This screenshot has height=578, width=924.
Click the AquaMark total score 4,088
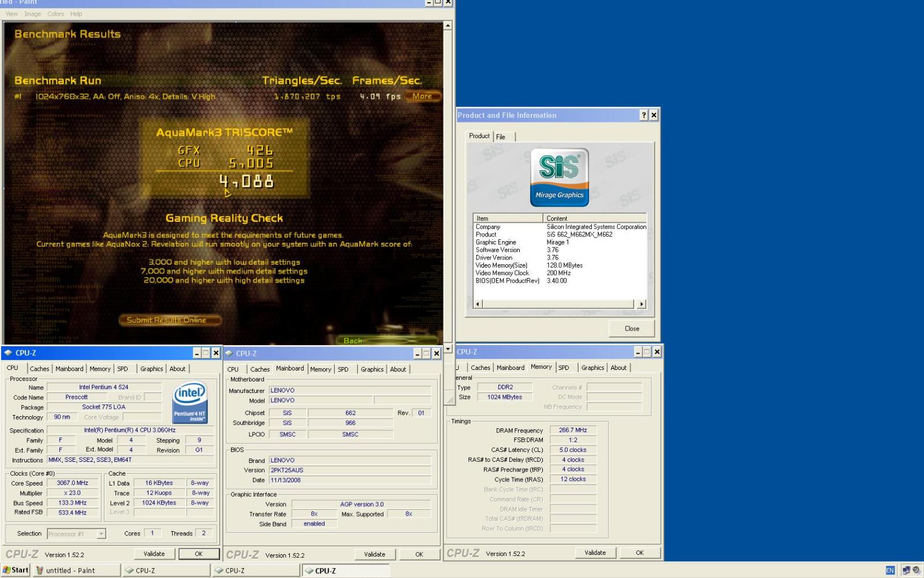coord(247,181)
